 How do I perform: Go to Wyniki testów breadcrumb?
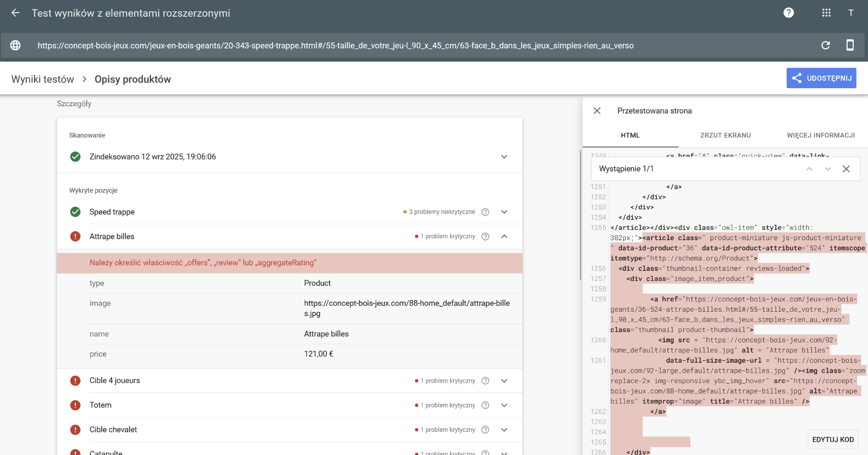pyautogui.click(x=42, y=79)
